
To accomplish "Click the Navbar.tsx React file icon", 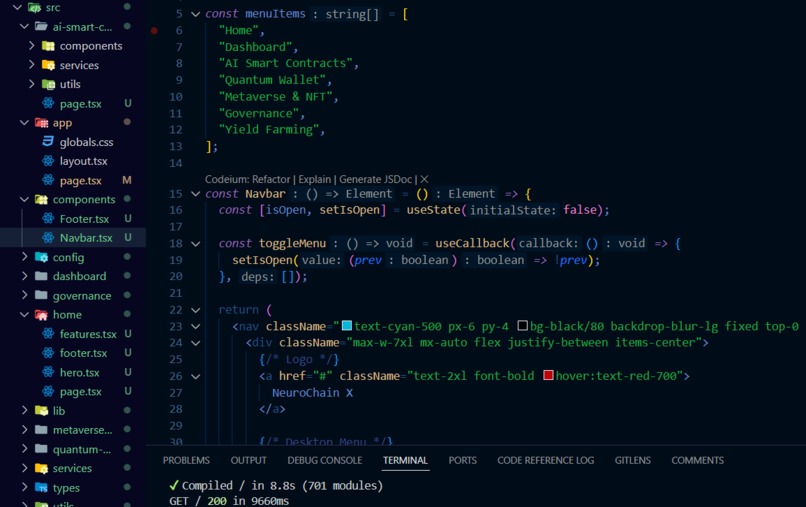I will (48, 238).
